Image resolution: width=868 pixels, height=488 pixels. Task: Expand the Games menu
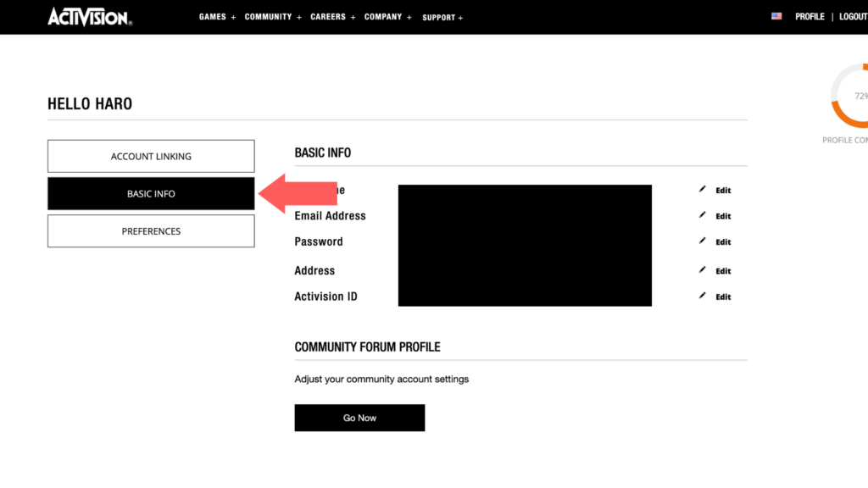pyautogui.click(x=217, y=17)
